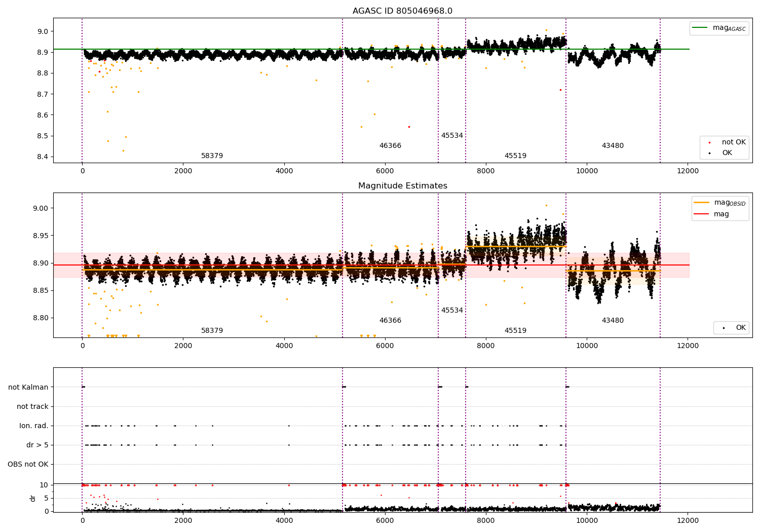Click the 'mag AGASC' legend label

pyautogui.click(x=729, y=28)
